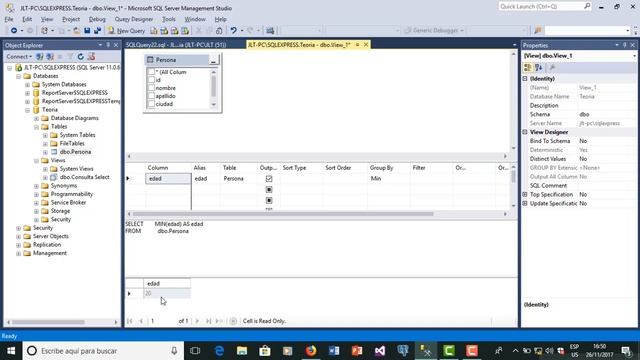640x360 pixels.
Task: Click the Quick Launch search magnifier icon
Action: click(x=587, y=6)
